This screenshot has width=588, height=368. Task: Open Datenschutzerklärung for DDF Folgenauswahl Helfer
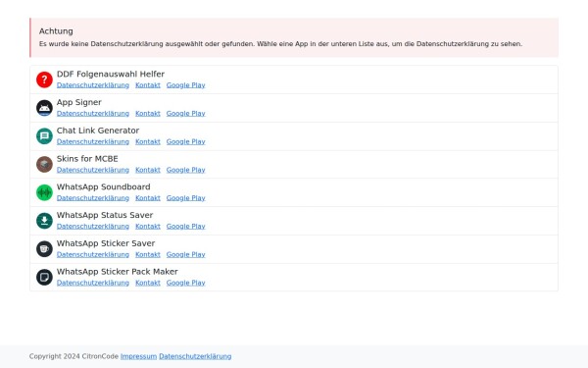(93, 85)
